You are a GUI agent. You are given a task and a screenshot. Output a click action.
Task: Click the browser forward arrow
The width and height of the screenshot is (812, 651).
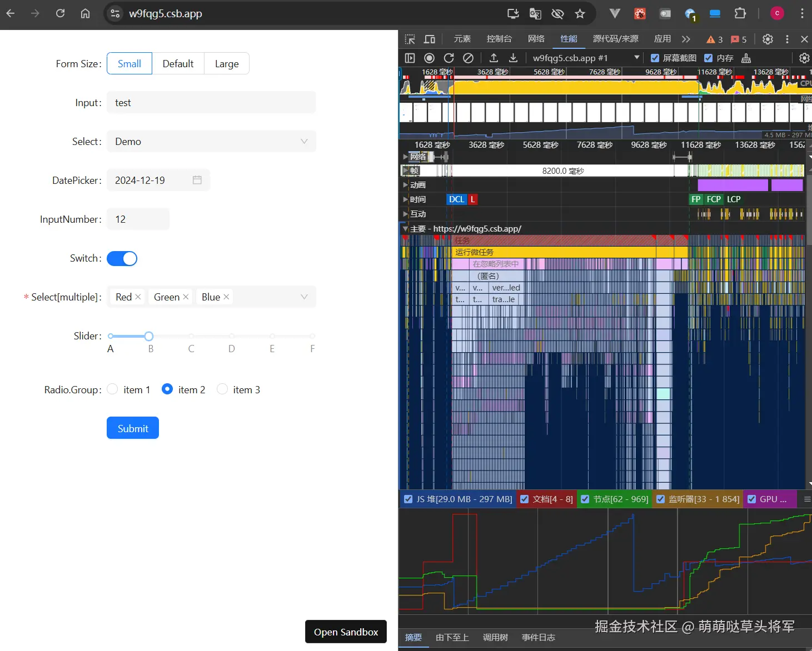35,13
